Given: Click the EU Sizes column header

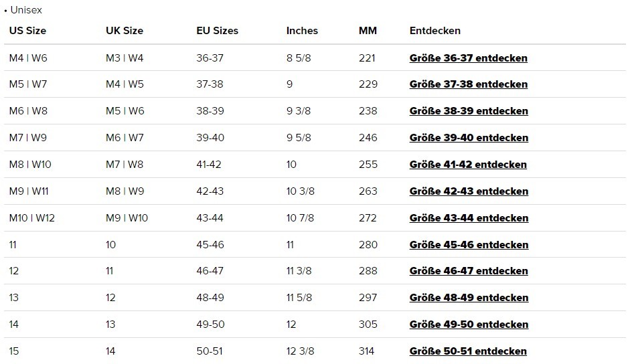Looking at the screenshot, I should click(x=217, y=31).
